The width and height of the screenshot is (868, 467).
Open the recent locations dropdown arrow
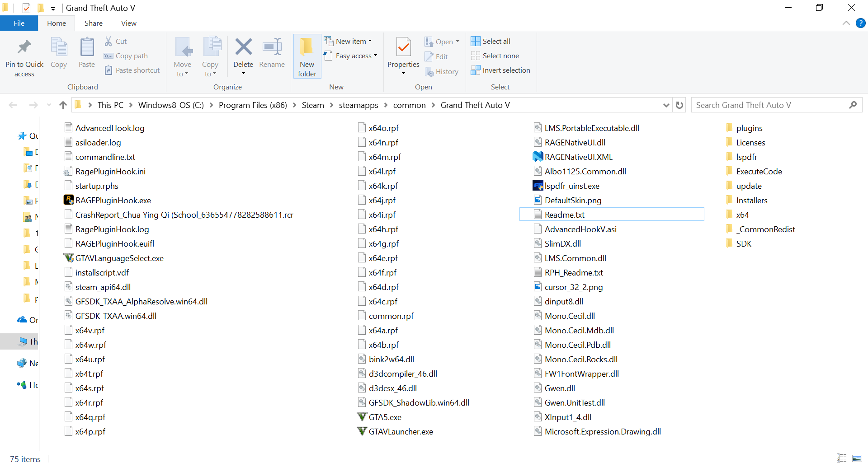pos(49,105)
